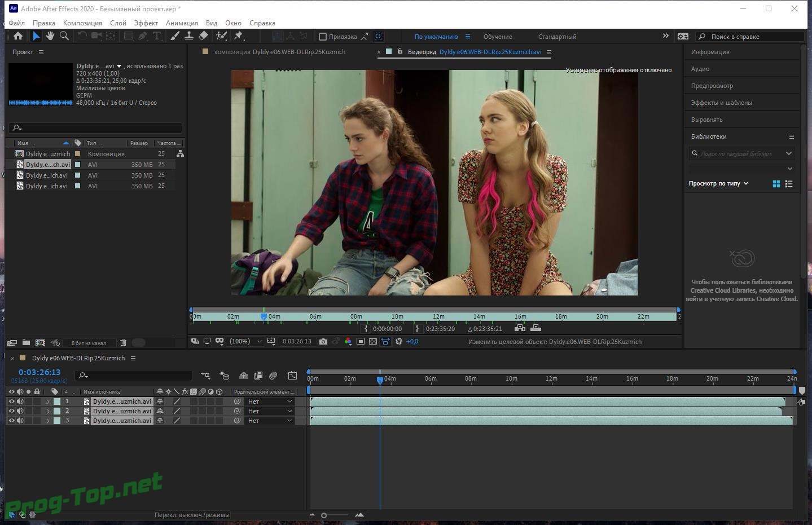Switch to композиция Dyldy.e06 viewer tab
The image size is (812, 525).
280,52
